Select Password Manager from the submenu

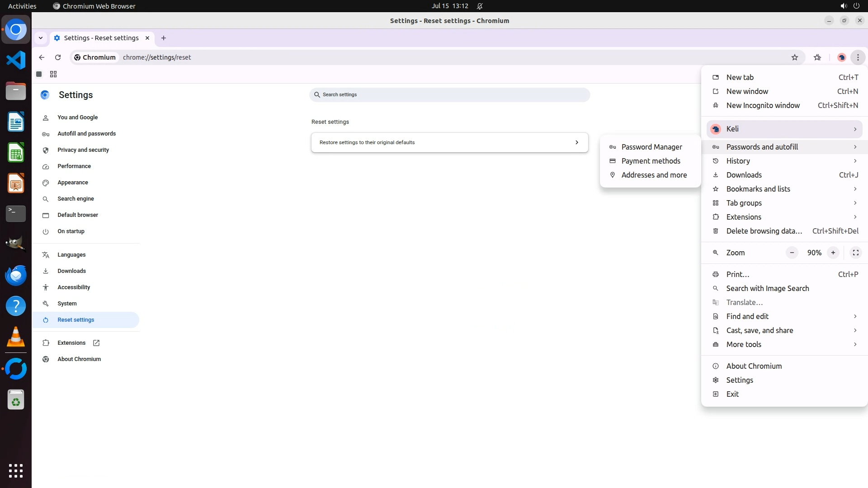[651, 147]
